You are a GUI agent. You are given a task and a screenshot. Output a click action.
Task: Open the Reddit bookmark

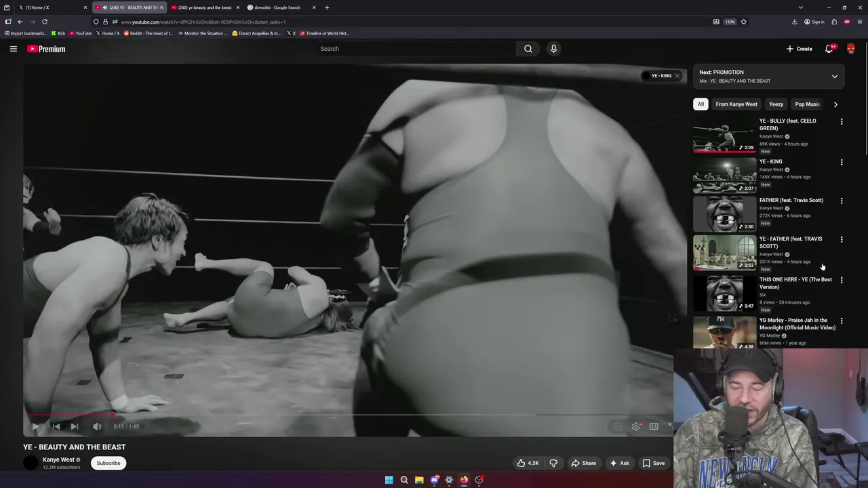(x=149, y=33)
